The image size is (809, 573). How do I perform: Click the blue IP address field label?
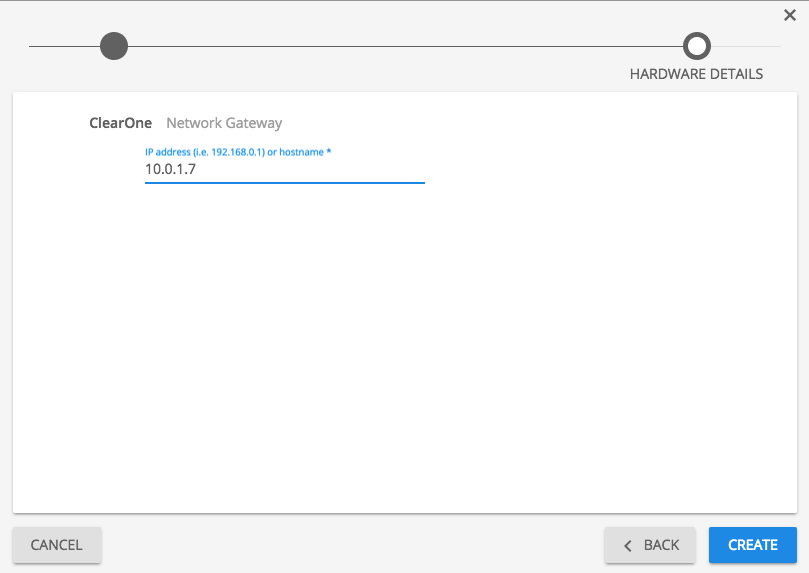tap(235, 151)
